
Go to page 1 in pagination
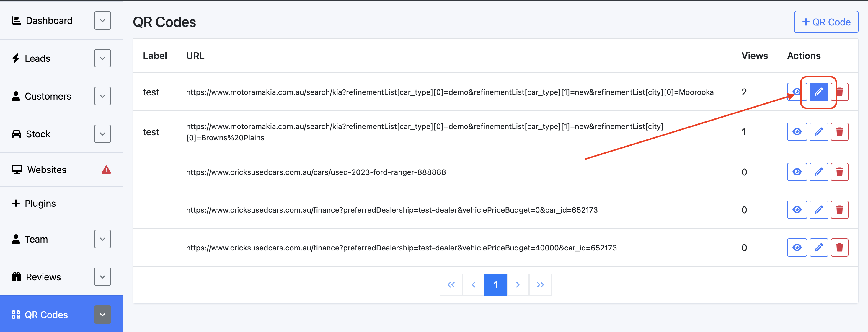[495, 285]
